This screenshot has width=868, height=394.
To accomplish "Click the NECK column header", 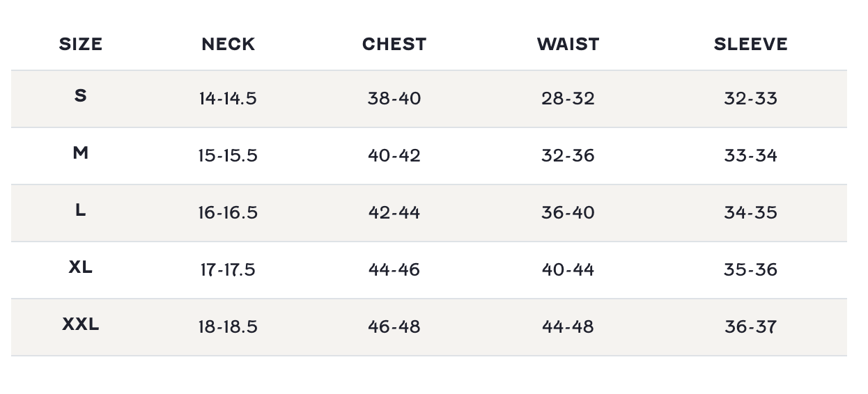I will [228, 44].
